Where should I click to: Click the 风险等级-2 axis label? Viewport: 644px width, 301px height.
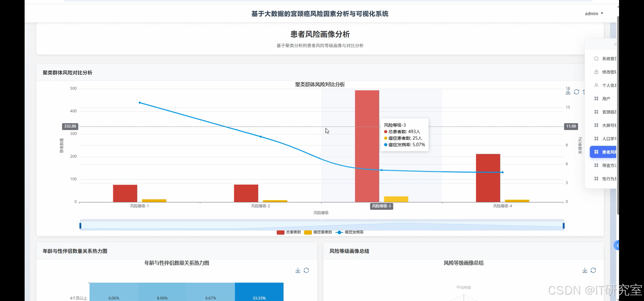point(261,206)
